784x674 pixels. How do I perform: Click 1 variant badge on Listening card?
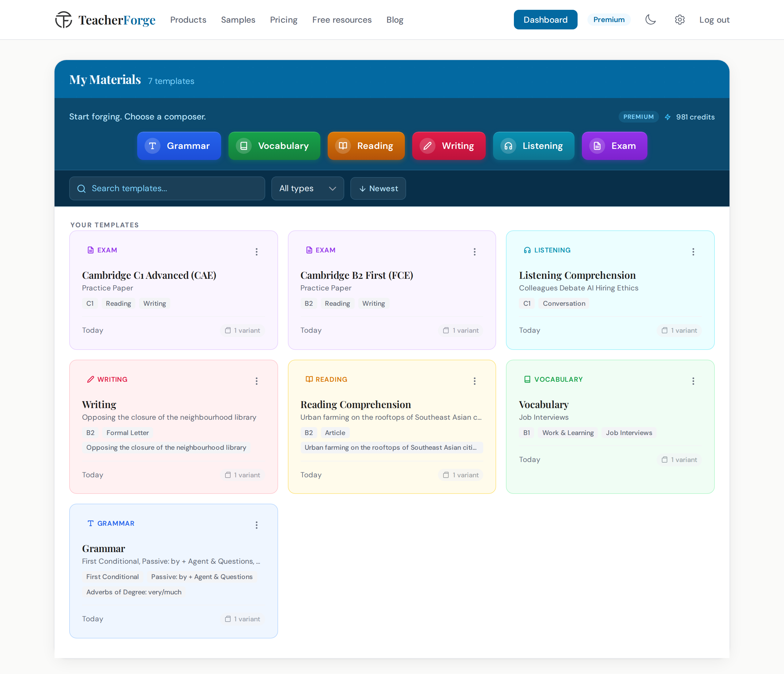679,330
